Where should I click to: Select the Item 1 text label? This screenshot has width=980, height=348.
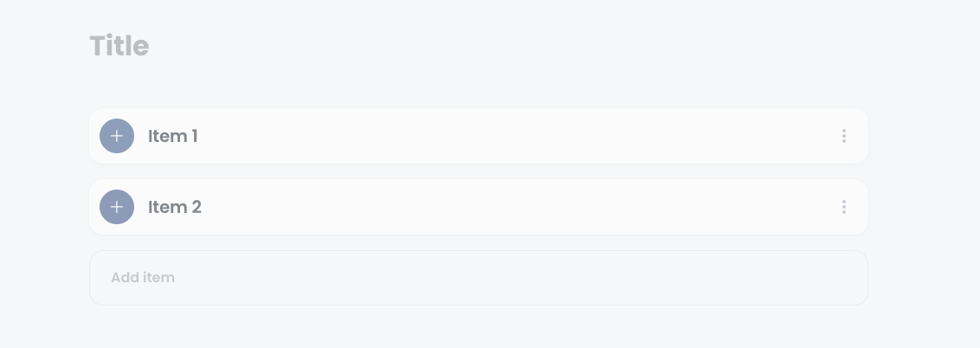point(173,136)
